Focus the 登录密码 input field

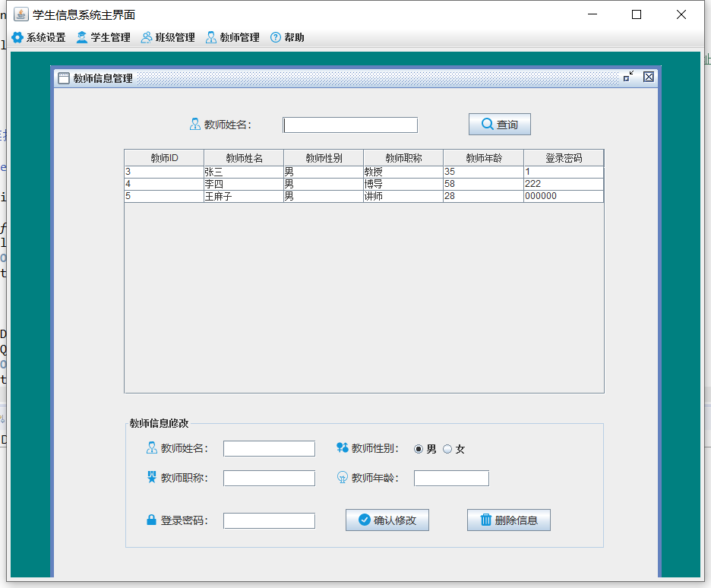(270, 521)
